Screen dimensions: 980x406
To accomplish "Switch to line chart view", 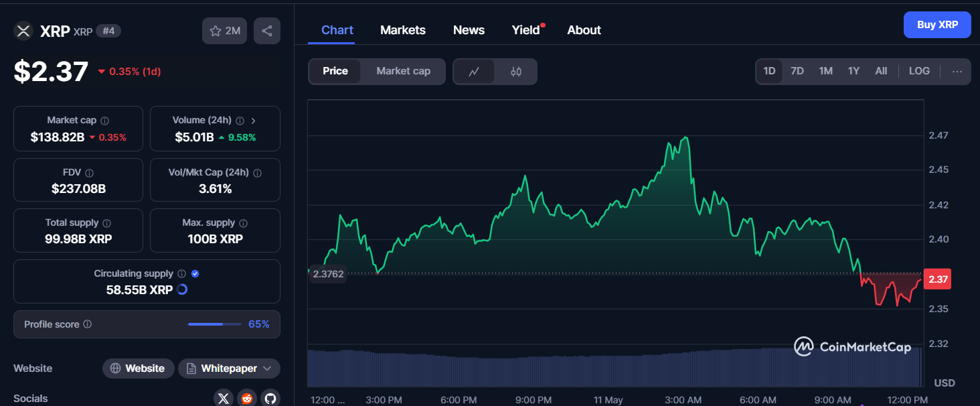I will click(x=474, y=72).
